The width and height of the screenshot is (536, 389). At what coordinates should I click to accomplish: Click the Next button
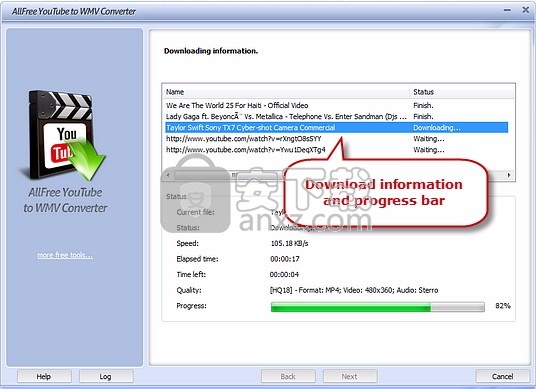(x=350, y=376)
